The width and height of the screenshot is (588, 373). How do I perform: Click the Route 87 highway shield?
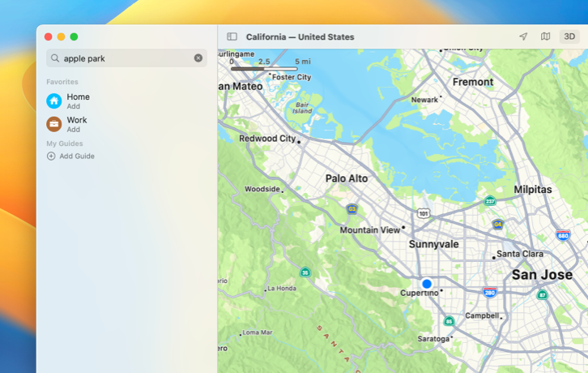tap(543, 295)
